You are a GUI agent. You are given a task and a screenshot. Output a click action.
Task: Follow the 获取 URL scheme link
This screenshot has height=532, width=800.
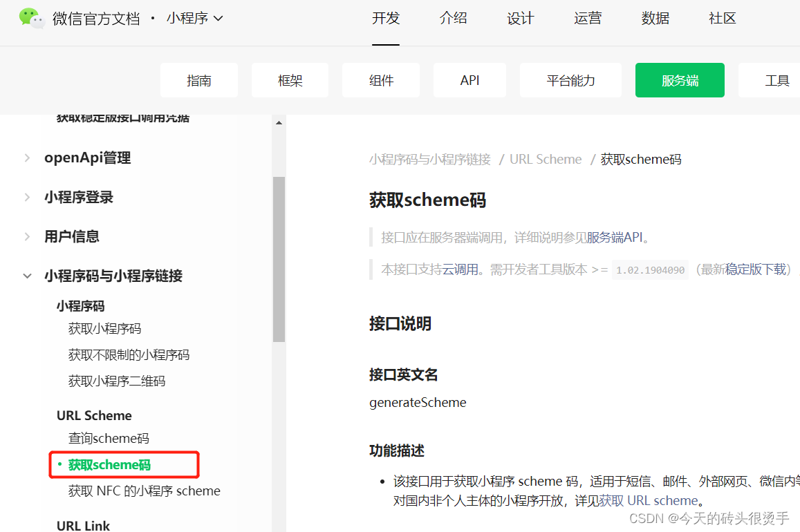(649, 500)
